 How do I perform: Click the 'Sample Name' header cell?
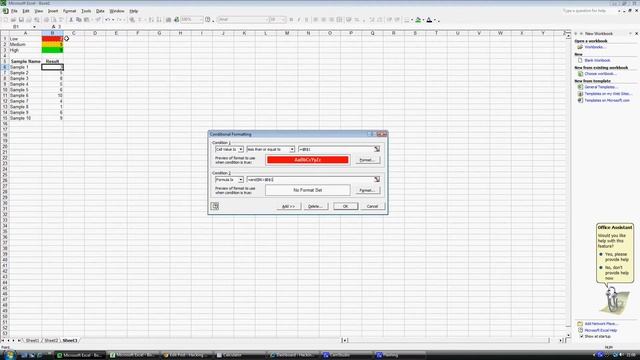pyautogui.click(x=25, y=62)
